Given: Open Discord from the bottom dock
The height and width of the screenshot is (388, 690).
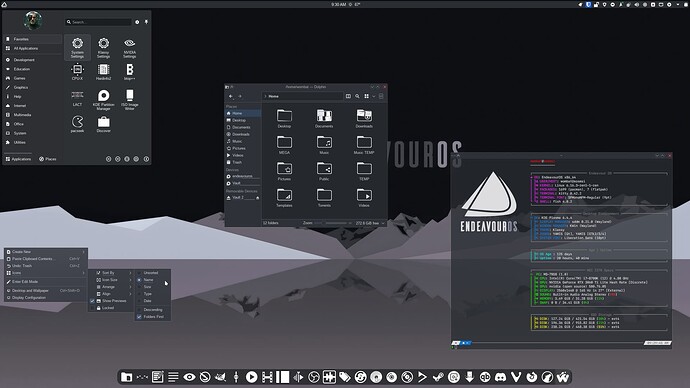Looking at the screenshot, I should [x=500, y=377].
